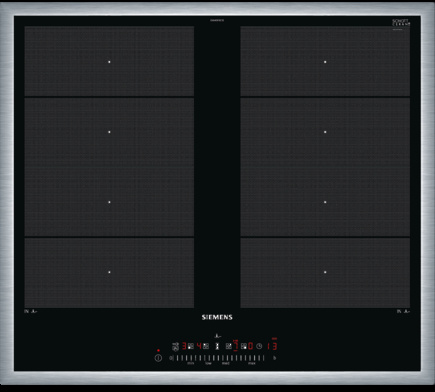Tap the main power on/off button
Viewport: 435px width, 392px height.
click(x=158, y=358)
